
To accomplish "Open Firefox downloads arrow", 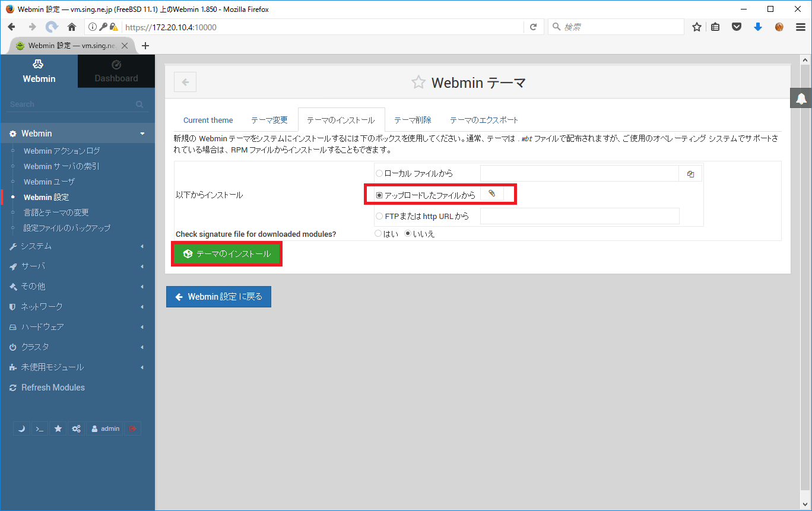I will (758, 27).
